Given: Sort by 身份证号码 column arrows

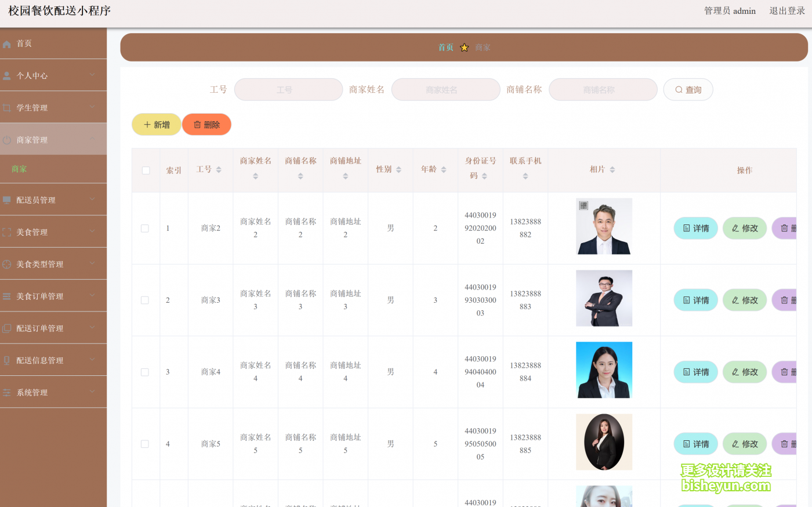Looking at the screenshot, I should click(484, 176).
